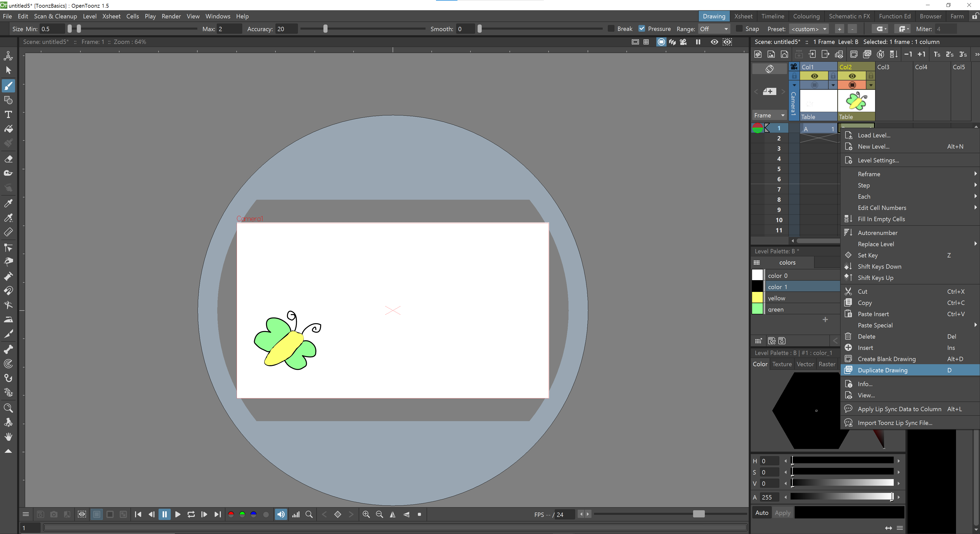This screenshot has height=534, width=980.
Task: Toggle Col2 camstand visibility
Action: click(852, 85)
